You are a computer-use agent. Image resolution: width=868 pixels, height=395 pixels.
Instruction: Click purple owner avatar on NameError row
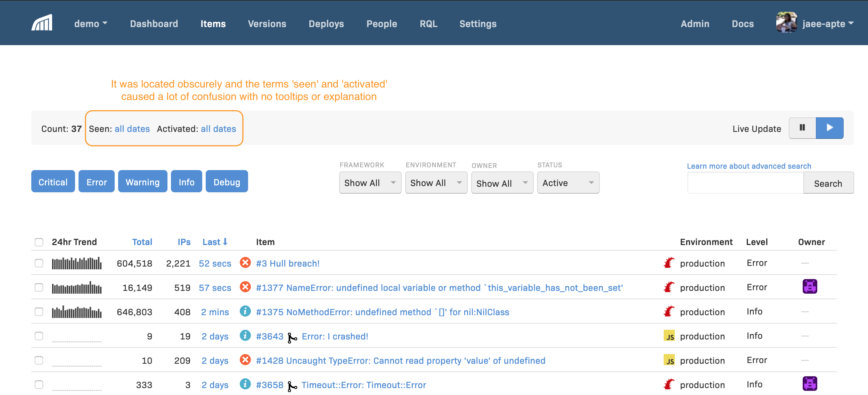pyautogui.click(x=810, y=287)
